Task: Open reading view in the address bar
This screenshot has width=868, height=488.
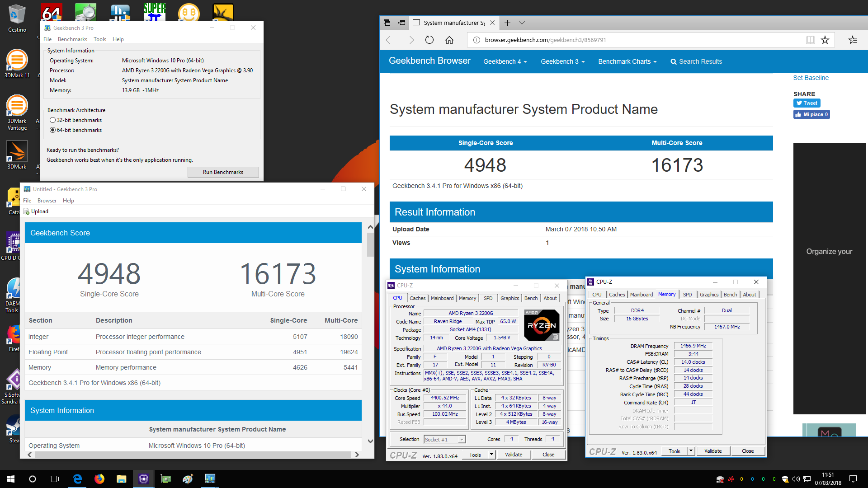Action: pos(811,40)
